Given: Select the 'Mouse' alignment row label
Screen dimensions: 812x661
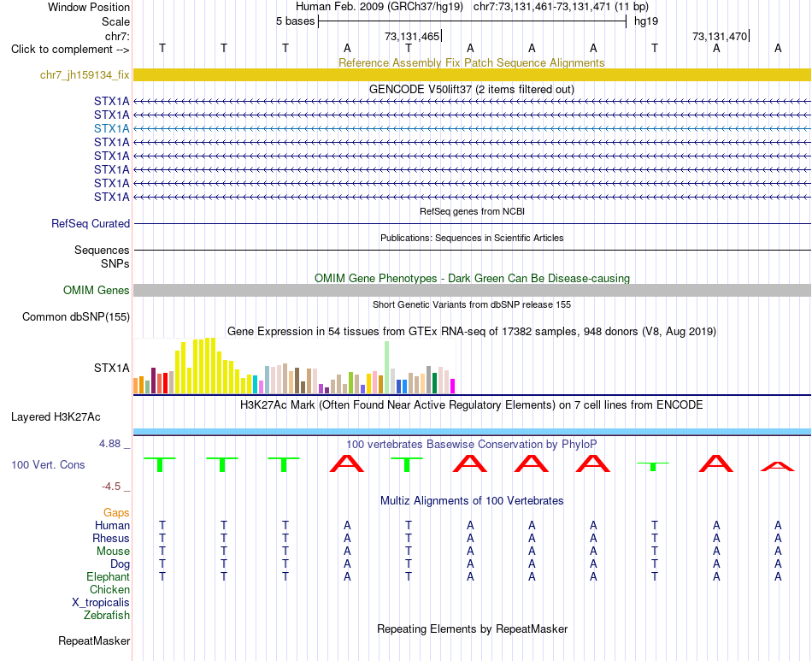Looking at the screenshot, I should (113, 552).
